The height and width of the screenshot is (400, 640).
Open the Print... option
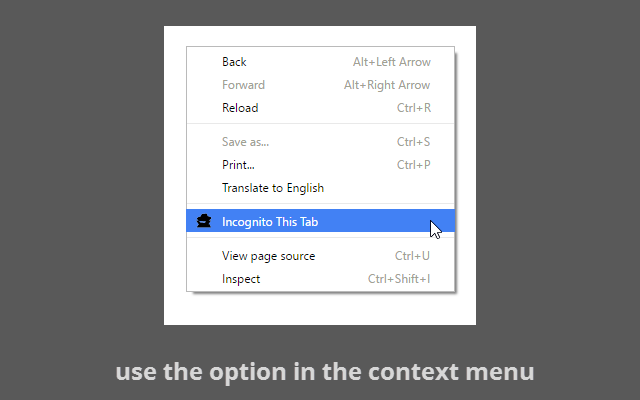(x=238, y=165)
